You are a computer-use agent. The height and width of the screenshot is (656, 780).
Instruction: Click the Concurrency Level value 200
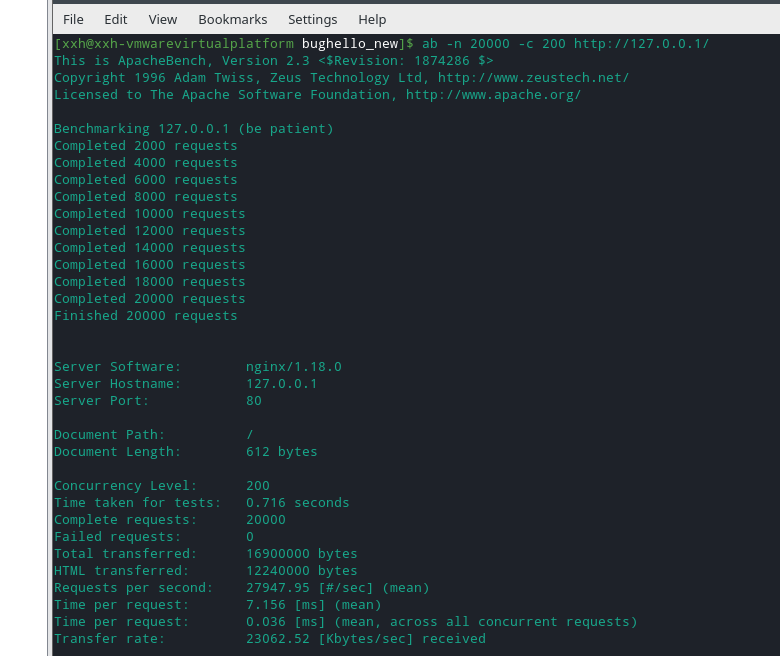point(258,485)
